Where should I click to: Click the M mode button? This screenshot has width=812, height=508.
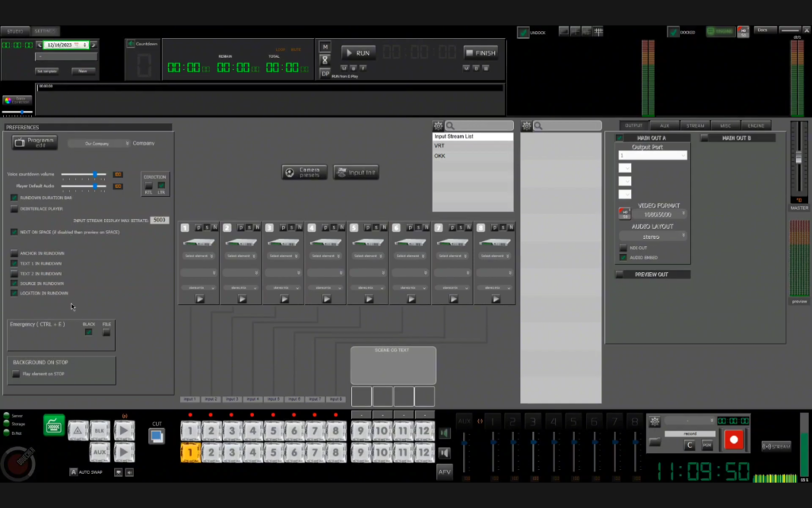(x=324, y=47)
